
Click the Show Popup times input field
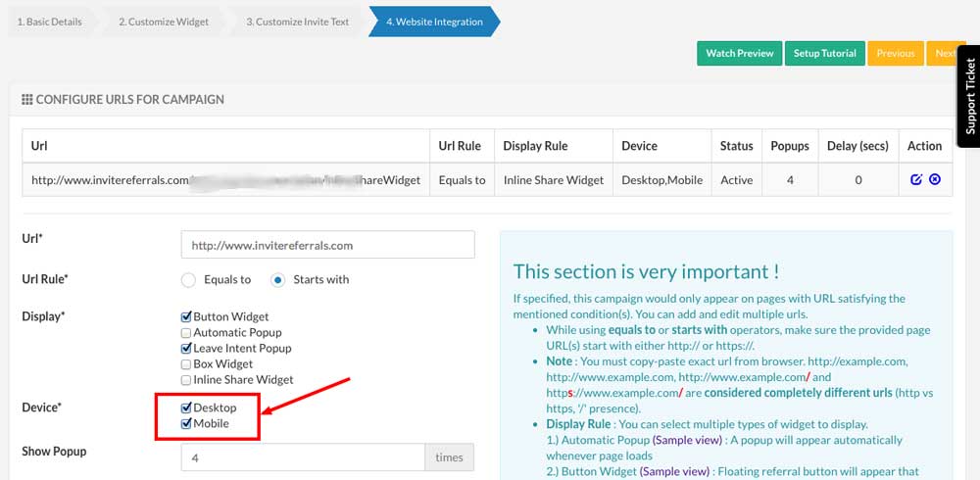click(x=303, y=457)
